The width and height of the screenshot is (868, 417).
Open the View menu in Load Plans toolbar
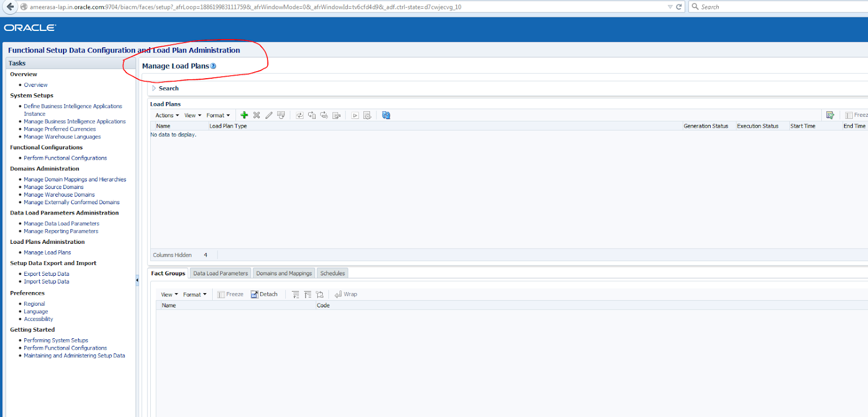193,115
